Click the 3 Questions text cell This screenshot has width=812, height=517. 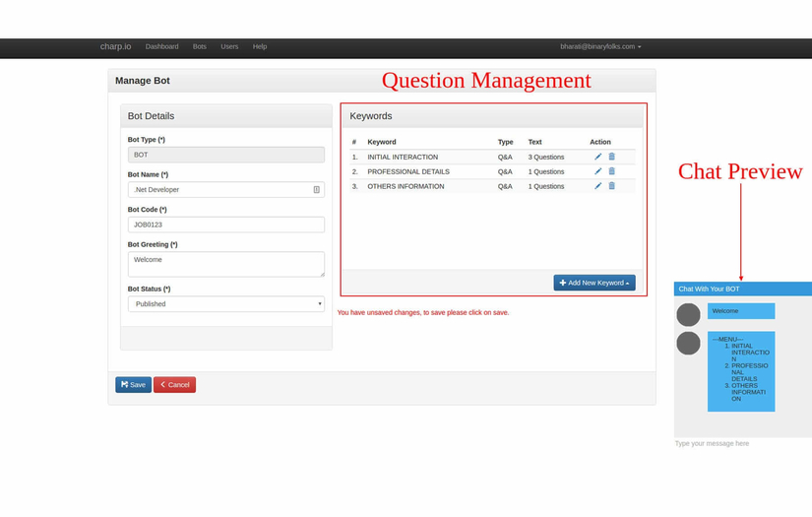tap(546, 157)
